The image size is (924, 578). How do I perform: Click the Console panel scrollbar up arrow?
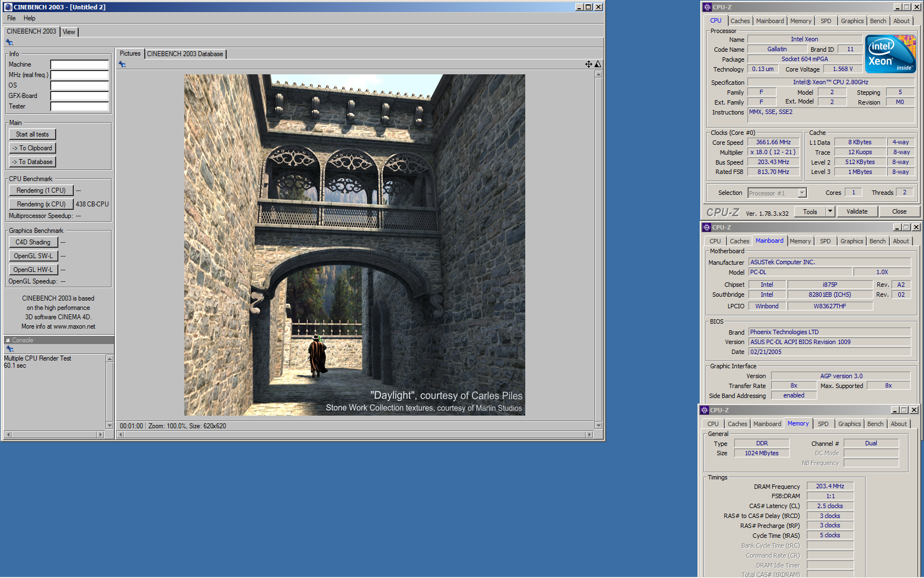pos(109,359)
